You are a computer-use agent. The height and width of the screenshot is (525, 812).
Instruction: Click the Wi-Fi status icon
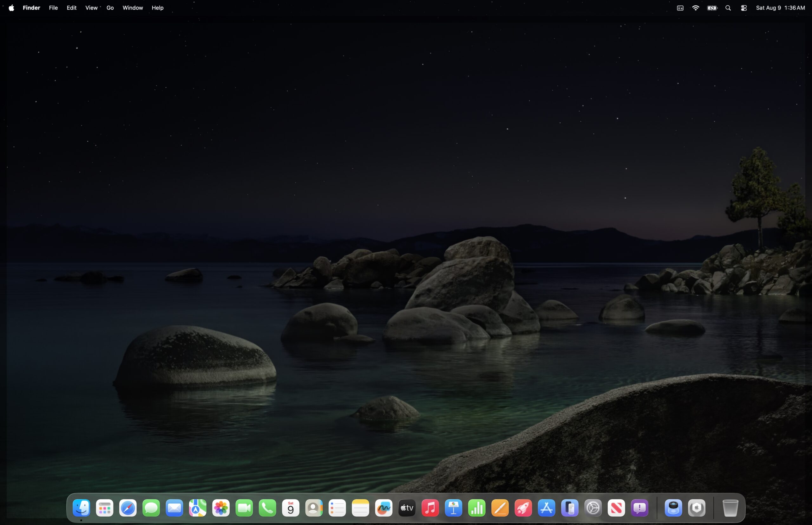696,8
